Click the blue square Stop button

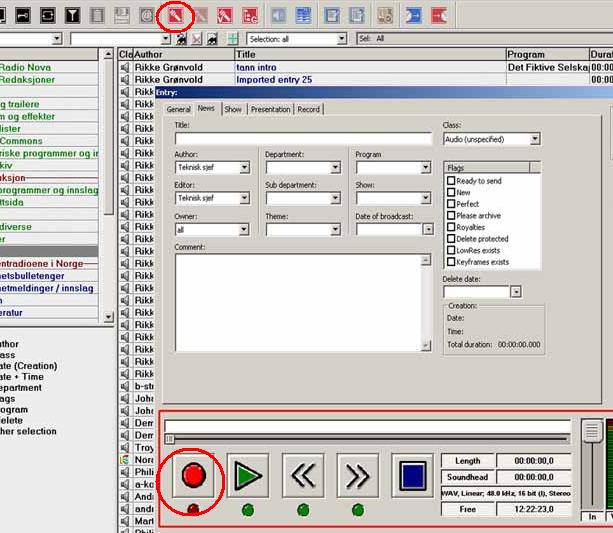412,475
